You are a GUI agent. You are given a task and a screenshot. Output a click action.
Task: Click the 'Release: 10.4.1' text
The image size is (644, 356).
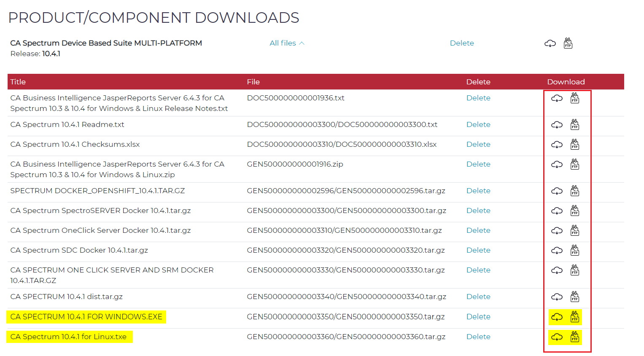tap(35, 54)
